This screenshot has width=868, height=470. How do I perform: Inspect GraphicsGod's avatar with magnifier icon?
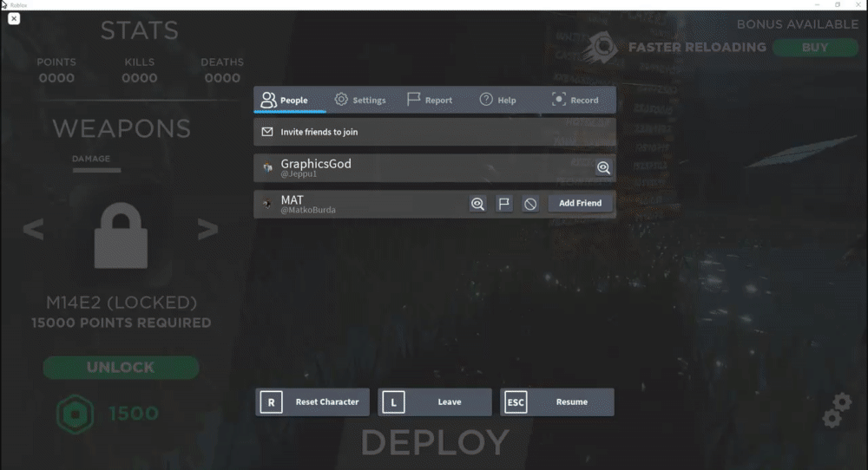click(603, 167)
